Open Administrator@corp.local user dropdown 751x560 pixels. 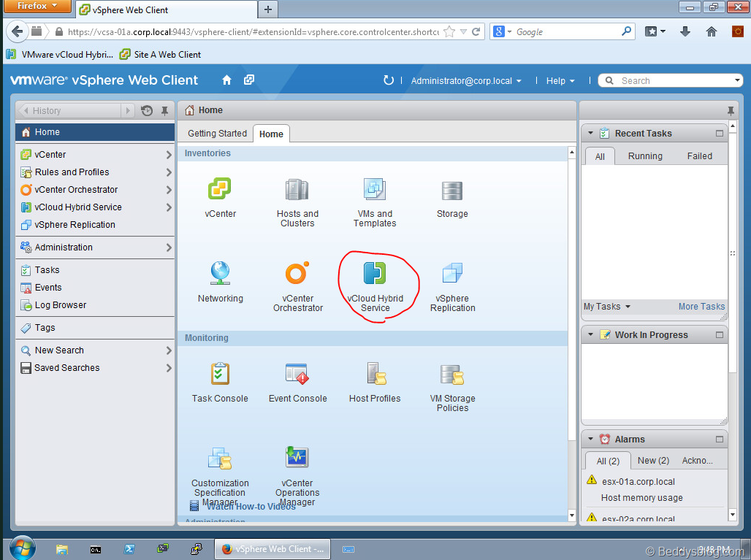pyautogui.click(x=466, y=81)
